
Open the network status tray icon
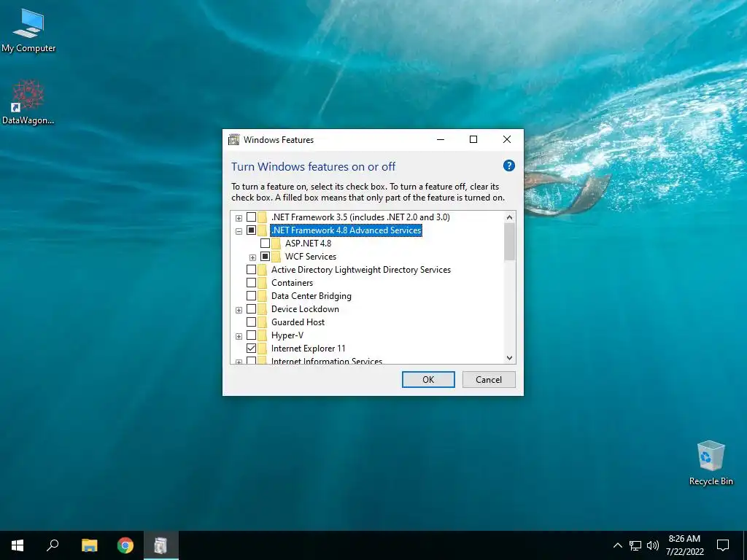click(635, 545)
